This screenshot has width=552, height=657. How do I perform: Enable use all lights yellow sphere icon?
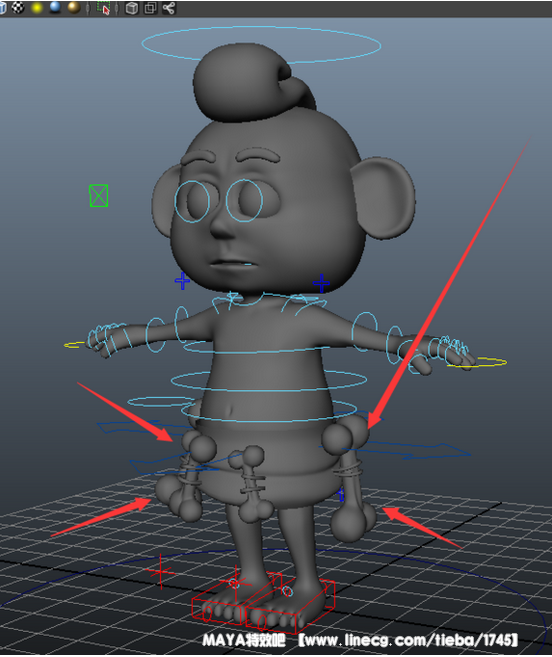tap(37, 8)
